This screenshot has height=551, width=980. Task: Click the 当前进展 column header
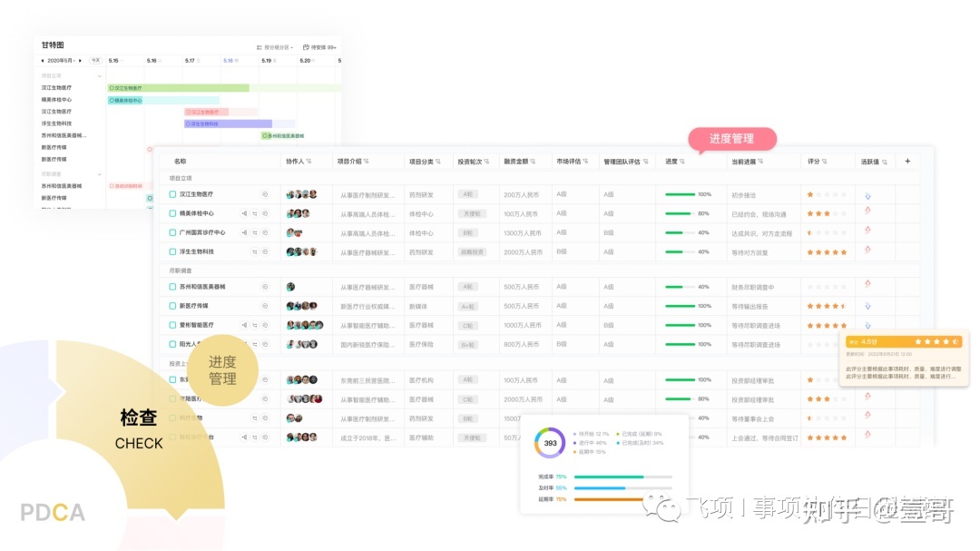[749, 162]
